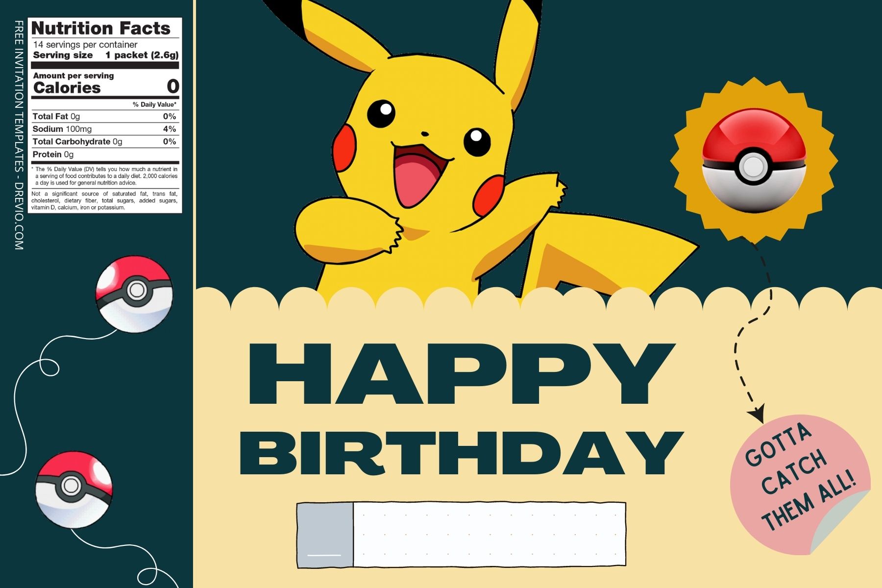Click the calories value "0"

(x=173, y=87)
